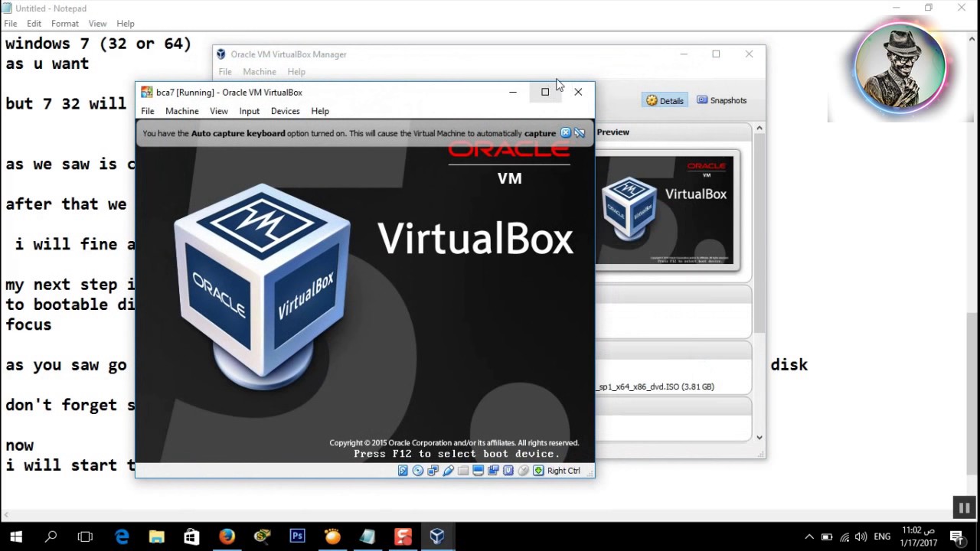This screenshot has height=551, width=980.
Task: Click the pause recording button
Action: point(964,507)
